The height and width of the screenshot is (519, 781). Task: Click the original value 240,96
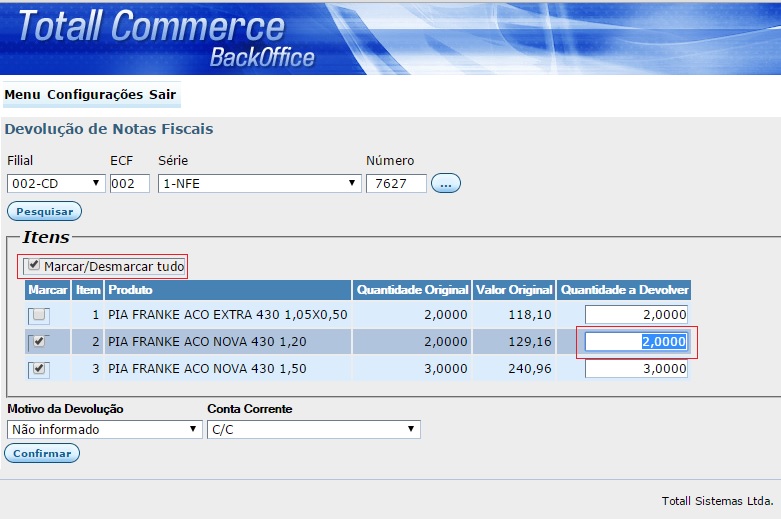click(530, 369)
